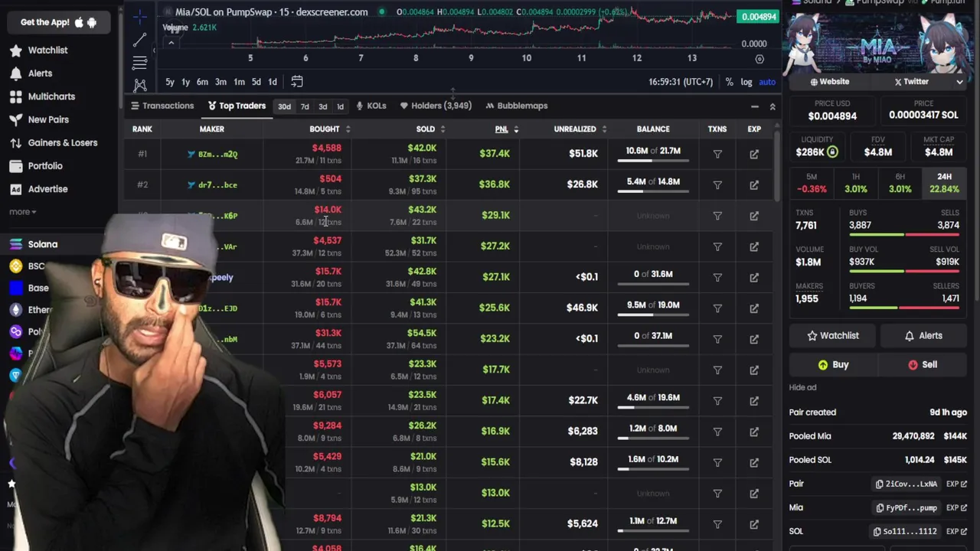Sort by the PNL column
Image resolution: width=980 pixels, height=551 pixels.
tap(506, 129)
